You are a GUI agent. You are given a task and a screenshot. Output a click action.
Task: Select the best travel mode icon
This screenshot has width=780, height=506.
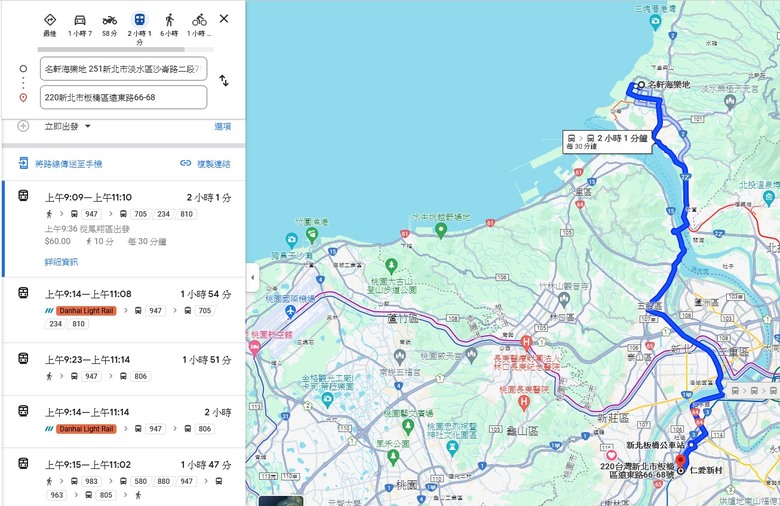click(x=50, y=20)
